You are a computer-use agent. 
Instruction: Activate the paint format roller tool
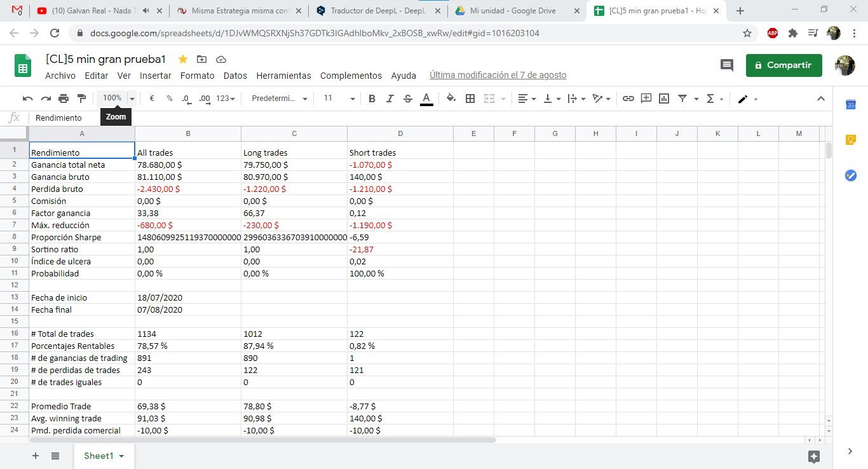tap(81, 99)
